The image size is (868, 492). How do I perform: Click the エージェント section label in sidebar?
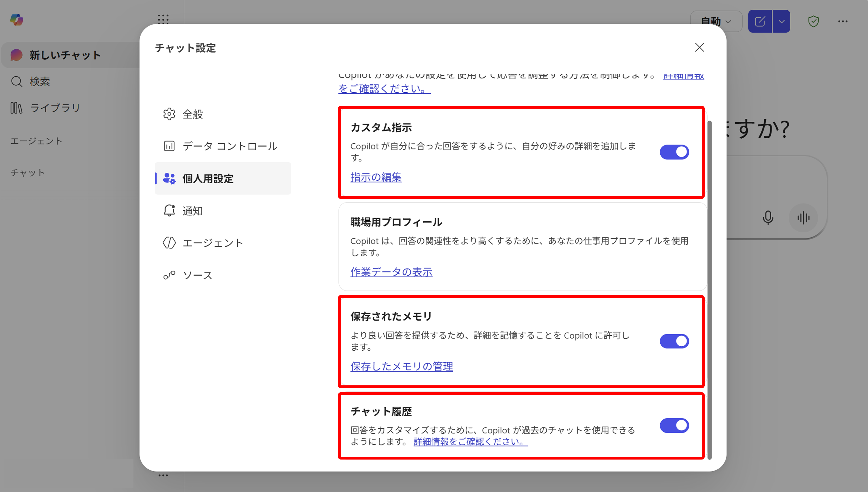(x=36, y=141)
